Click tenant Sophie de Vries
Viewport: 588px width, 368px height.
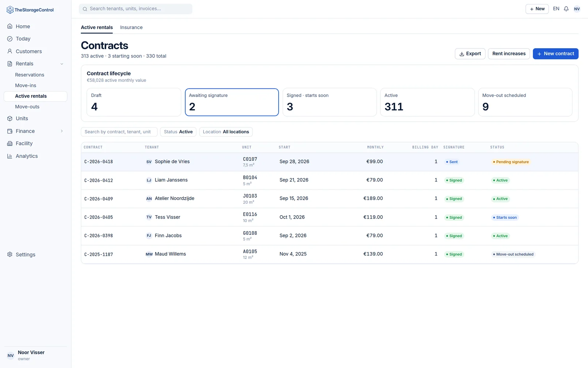[x=172, y=162]
